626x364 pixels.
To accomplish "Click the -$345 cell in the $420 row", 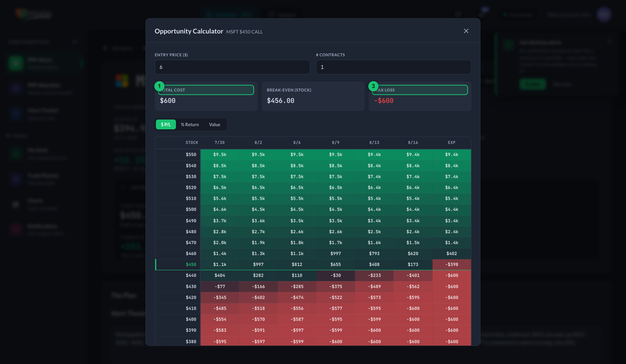I will coord(220,298).
